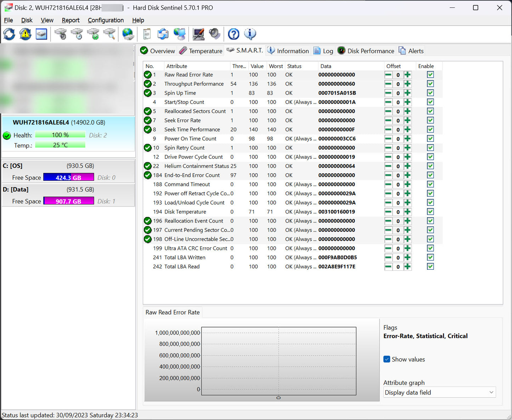Screen dimensions: 512x420
Task: Switch to the Temperature tab
Action: pos(201,51)
